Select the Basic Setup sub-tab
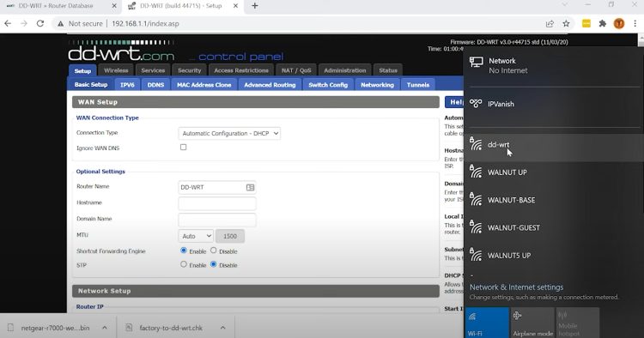This screenshot has height=338, width=644. click(91, 84)
